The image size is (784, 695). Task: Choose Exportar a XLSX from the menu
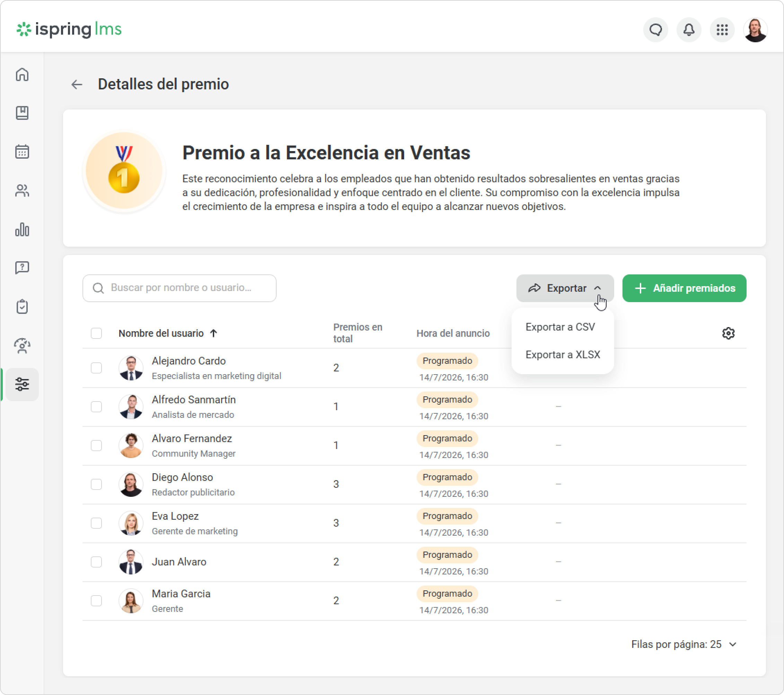pyautogui.click(x=562, y=354)
